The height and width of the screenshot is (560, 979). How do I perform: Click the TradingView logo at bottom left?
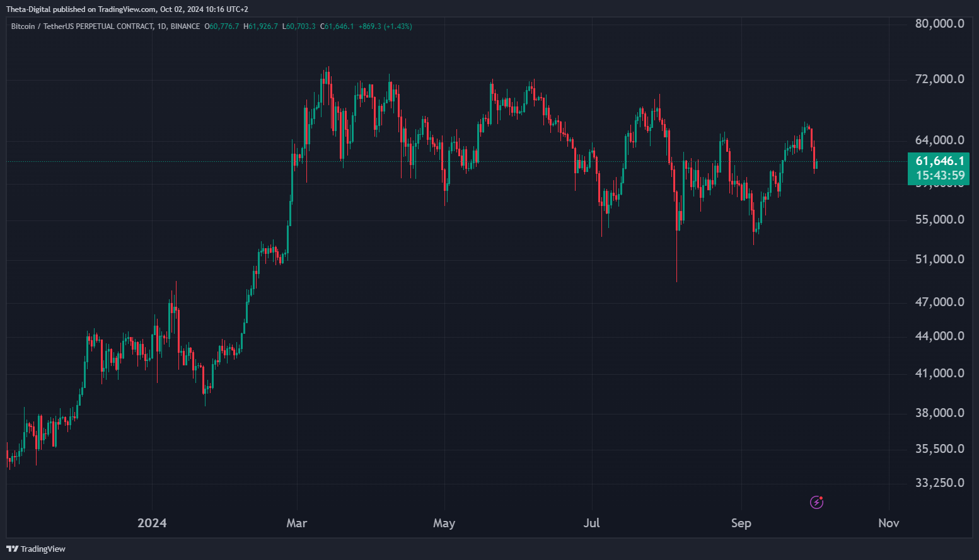click(36, 549)
